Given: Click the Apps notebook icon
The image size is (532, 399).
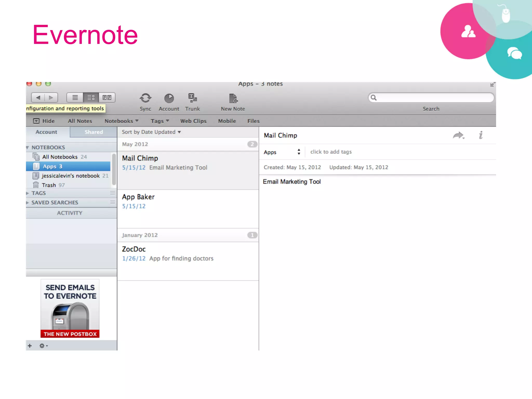Looking at the screenshot, I should pyautogui.click(x=36, y=166).
